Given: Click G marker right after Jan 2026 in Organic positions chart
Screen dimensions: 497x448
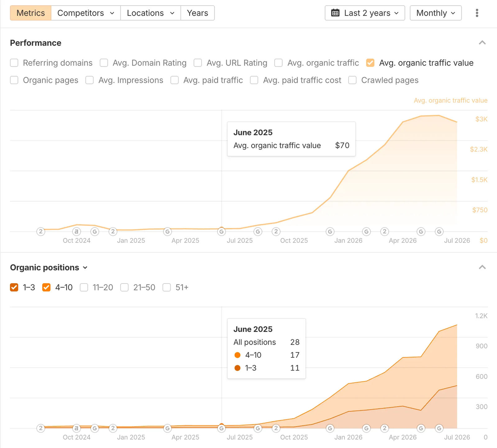Looking at the screenshot, I should point(367,428).
